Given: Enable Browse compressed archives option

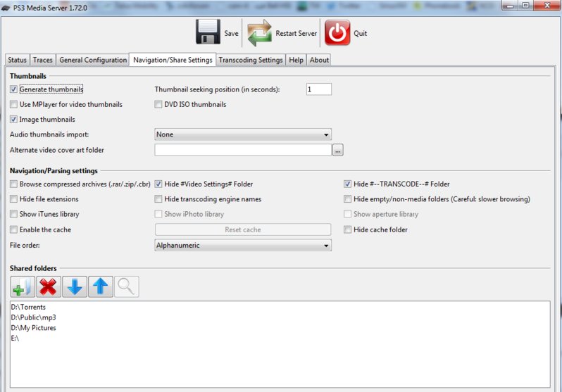Looking at the screenshot, I should pyautogui.click(x=13, y=184).
